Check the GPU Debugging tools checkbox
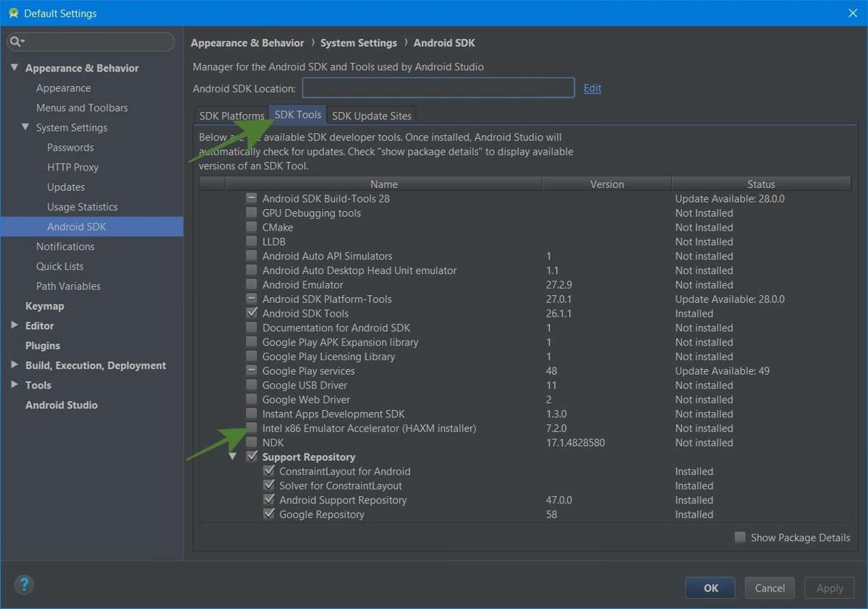The image size is (868, 609). [x=252, y=213]
